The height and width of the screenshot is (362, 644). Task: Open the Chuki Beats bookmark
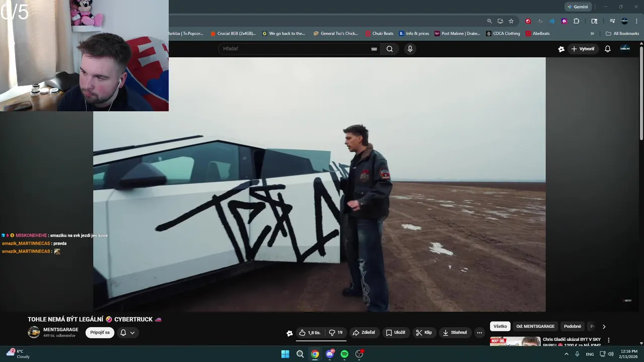coord(379,34)
